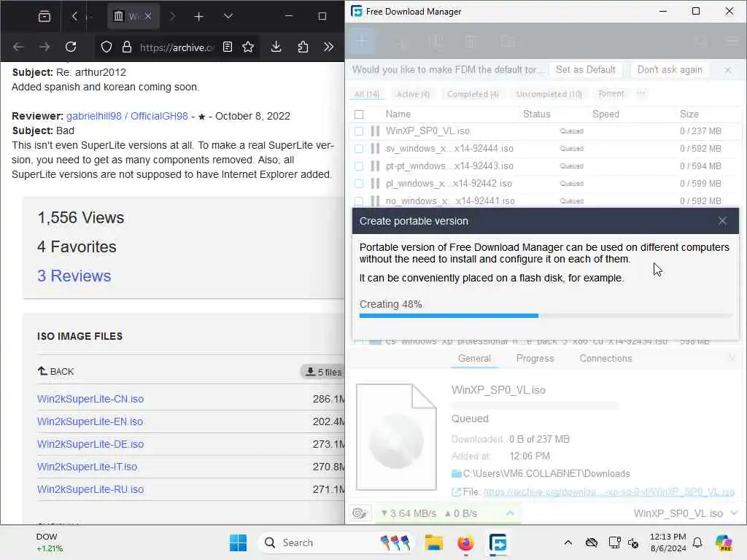Click the Don't ask again button
The height and width of the screenshot is (560, 747).
(670, 69)
